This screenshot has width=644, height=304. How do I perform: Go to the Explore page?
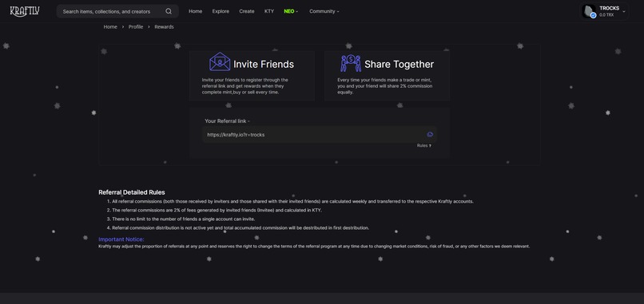point(221,11)
